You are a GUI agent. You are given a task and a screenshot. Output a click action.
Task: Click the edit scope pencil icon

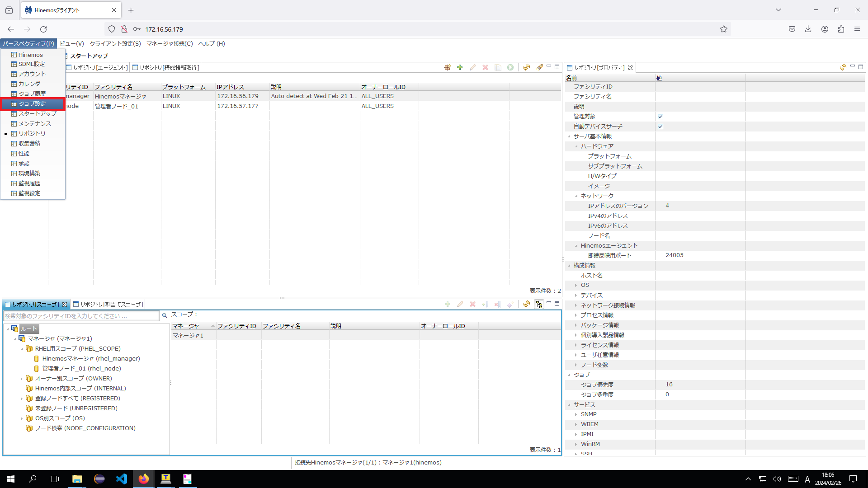460,304
